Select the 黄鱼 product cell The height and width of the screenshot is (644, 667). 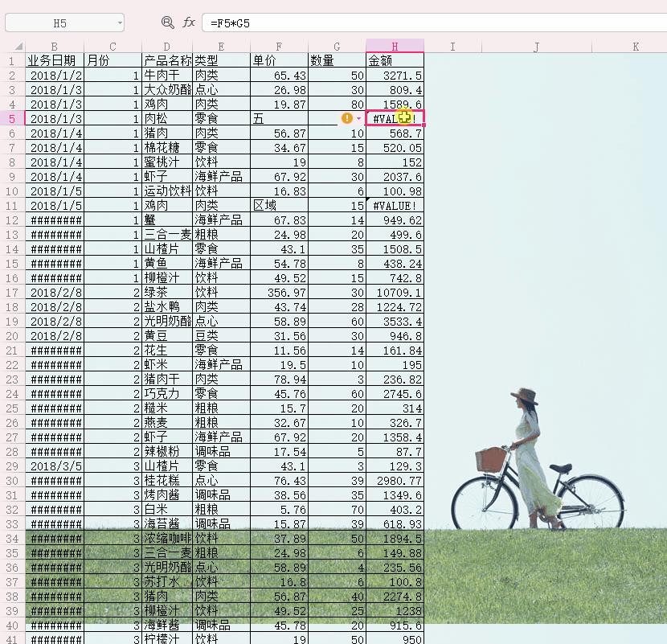pos(167,264)
